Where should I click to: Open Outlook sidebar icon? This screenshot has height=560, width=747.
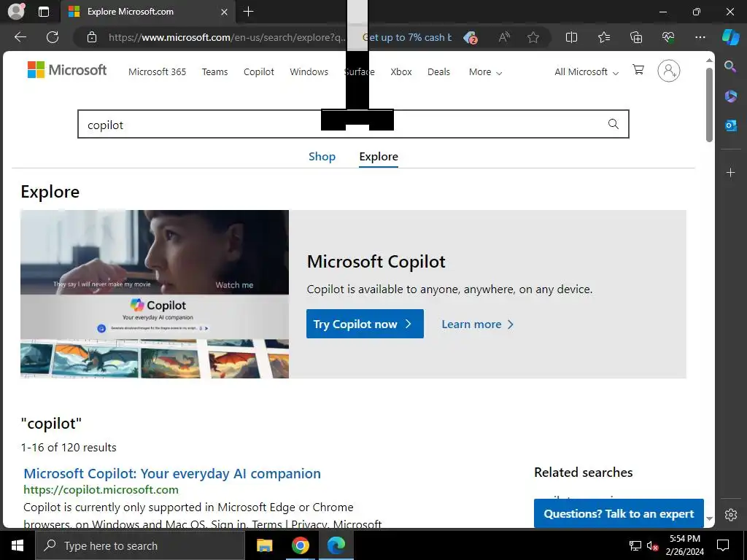point(730,125)
